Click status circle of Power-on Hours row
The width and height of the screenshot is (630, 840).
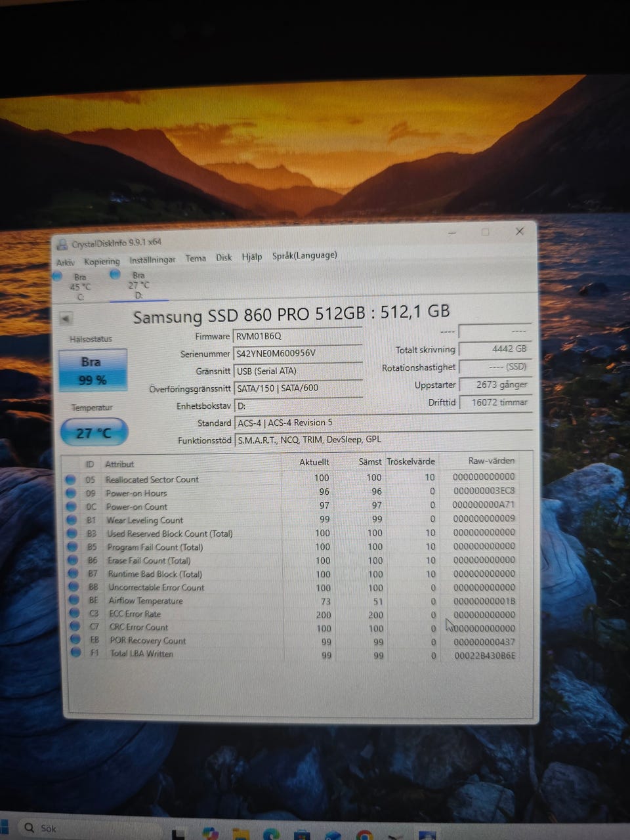(71, 493)
